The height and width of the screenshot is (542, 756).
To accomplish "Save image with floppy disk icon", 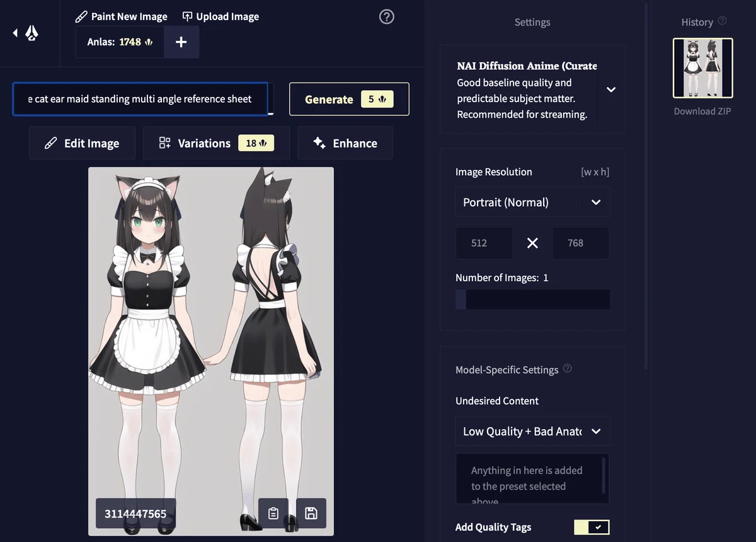I will pyautogui.click(x=311, y=513).
